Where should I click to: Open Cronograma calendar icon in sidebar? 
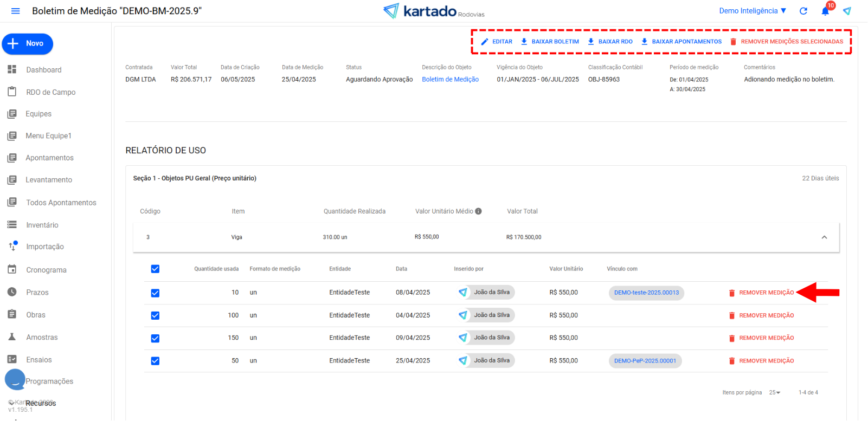[12, 269]
